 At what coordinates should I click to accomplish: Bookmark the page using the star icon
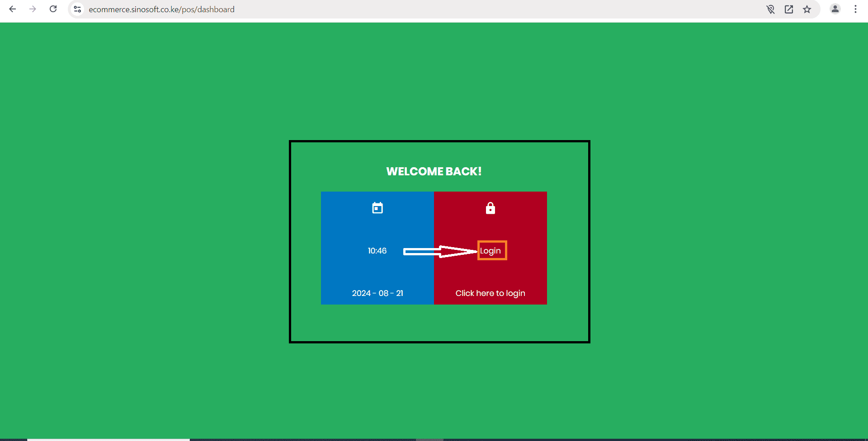pyautogui.click(x=807, y=9)
